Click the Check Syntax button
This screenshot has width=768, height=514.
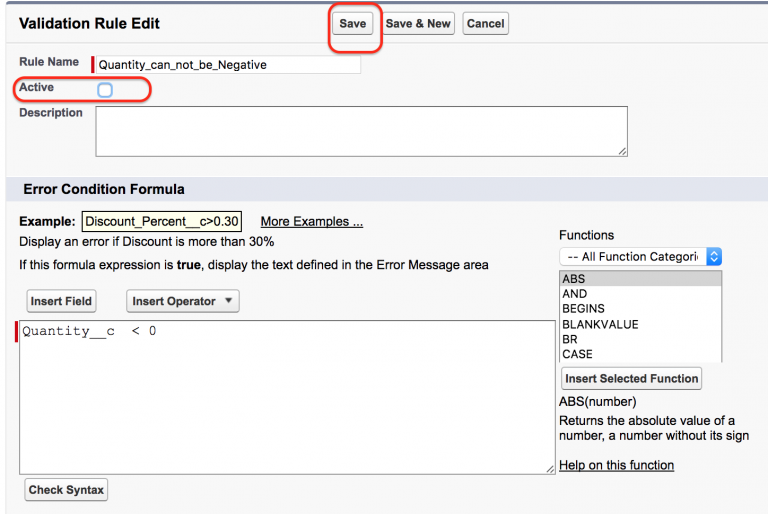[67, 490]
